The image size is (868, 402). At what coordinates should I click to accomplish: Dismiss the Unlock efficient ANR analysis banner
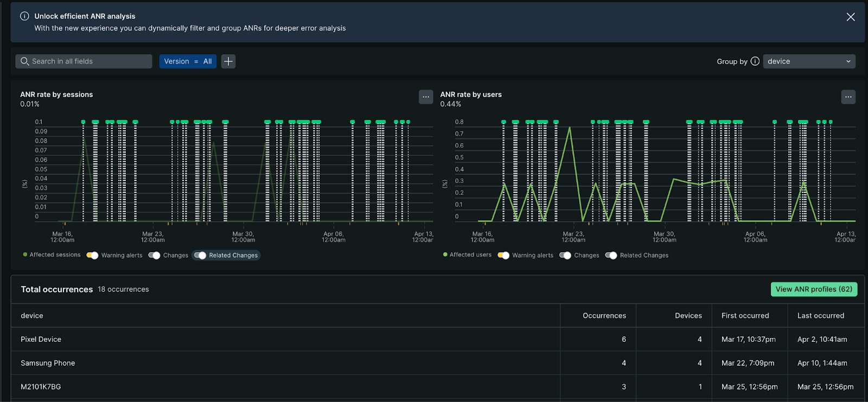[850, 17]
